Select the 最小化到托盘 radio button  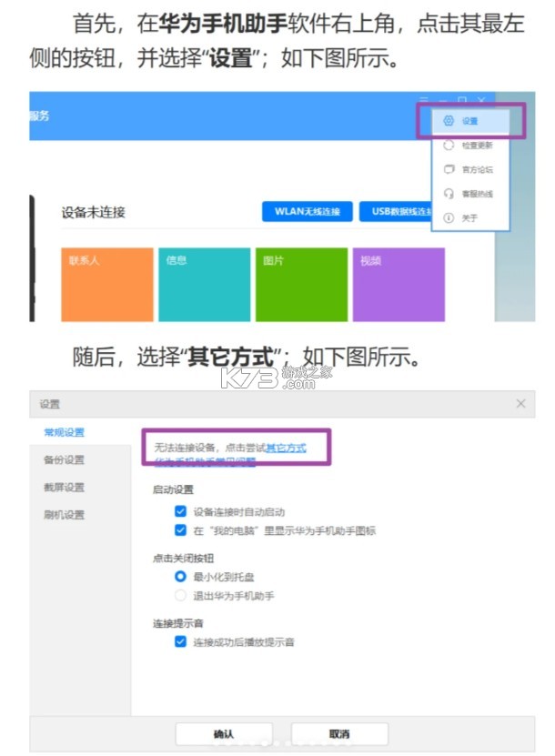click(x=180, y=576)
